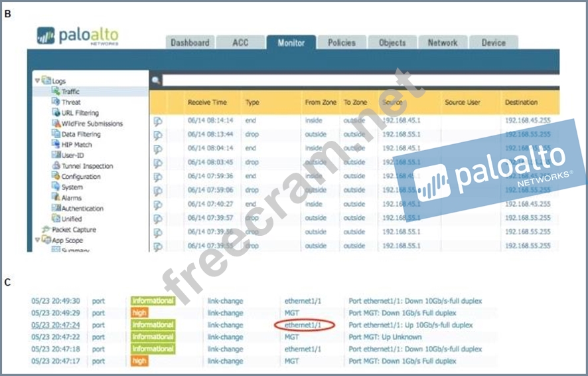
Task: Select the URL Filtering log icon
Action: (56, 113)
